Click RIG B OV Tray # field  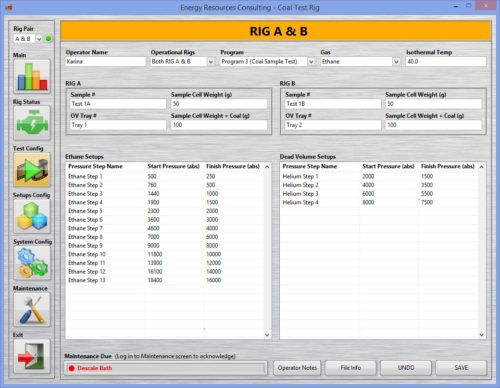(x=333, y=125)
